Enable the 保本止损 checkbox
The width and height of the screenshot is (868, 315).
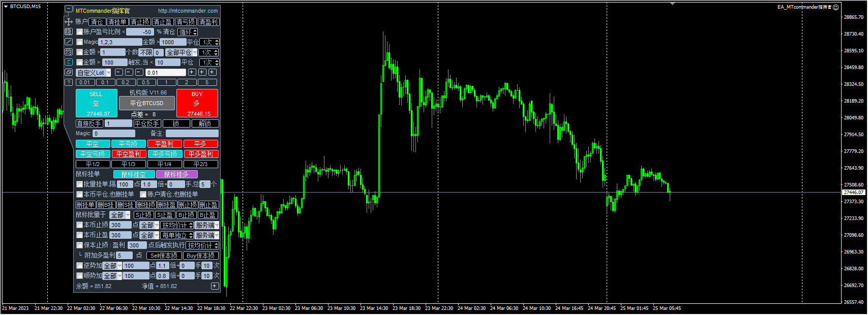tap(79, 245)
